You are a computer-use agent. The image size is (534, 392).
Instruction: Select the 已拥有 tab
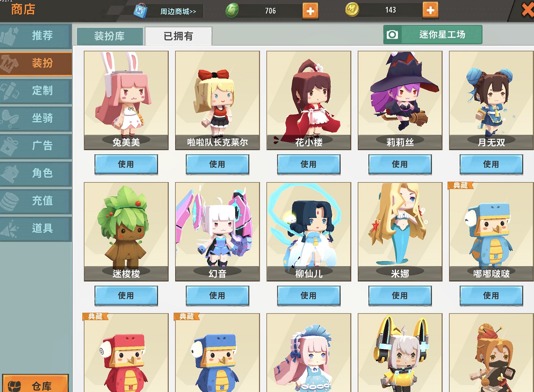pyautogui.click(x=179, y=36)
